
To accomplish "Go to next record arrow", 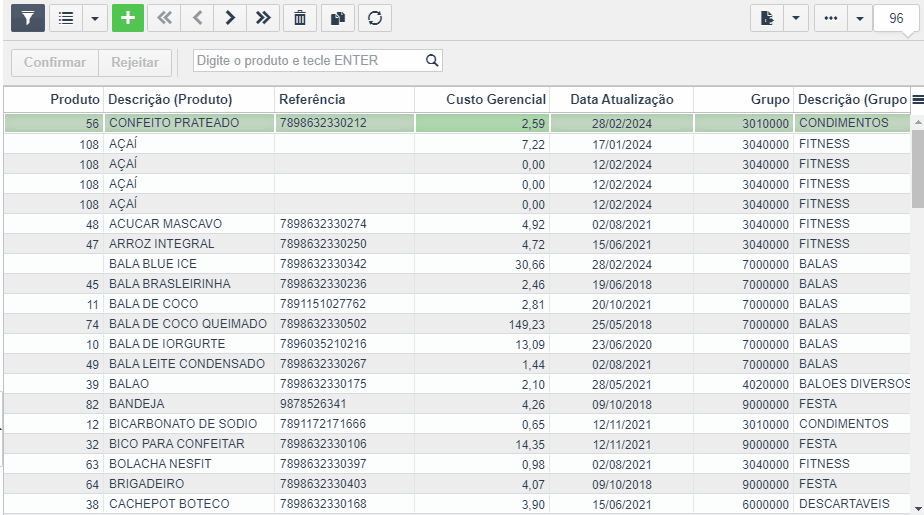I will point(230,18).
